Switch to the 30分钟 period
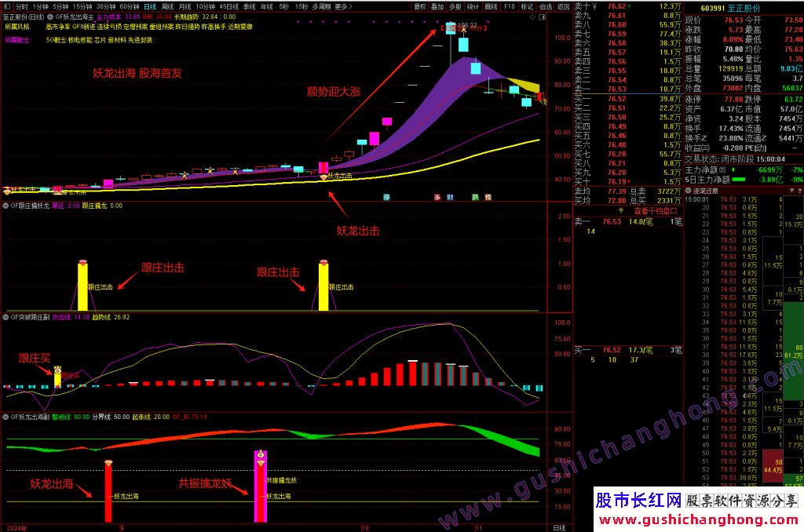The image size is (804, 532). pyautogui.click(x=106, y=6)
